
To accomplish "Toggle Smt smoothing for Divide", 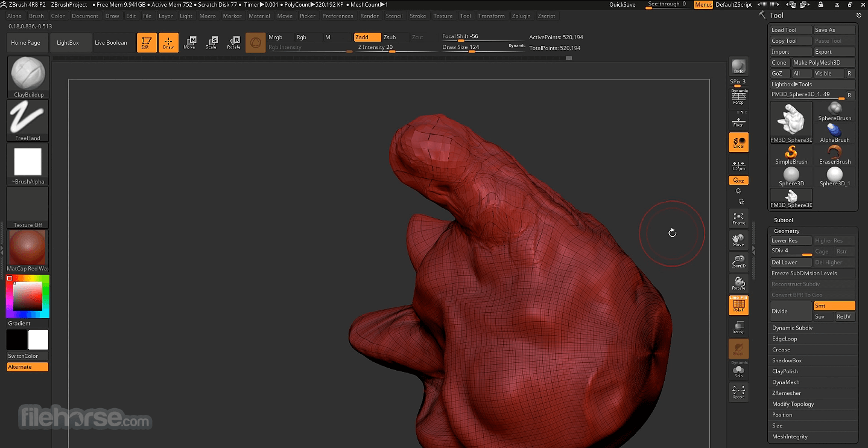I will pyautogui.click(x=834, y=306).
